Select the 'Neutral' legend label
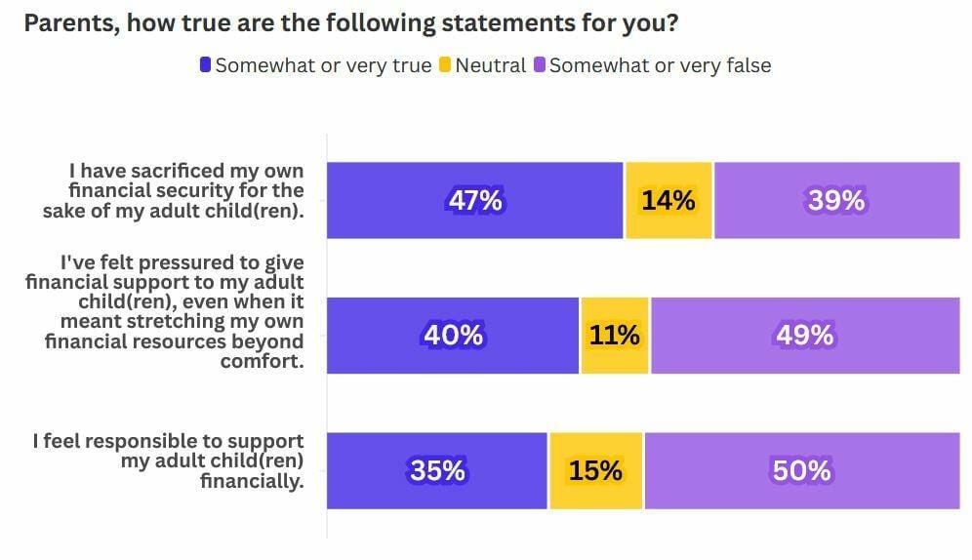Screen dimensions: 972x560 (490, 65)
